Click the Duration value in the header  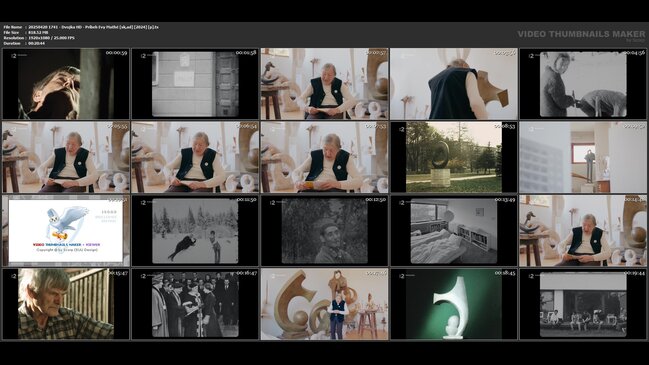point(37,43)
